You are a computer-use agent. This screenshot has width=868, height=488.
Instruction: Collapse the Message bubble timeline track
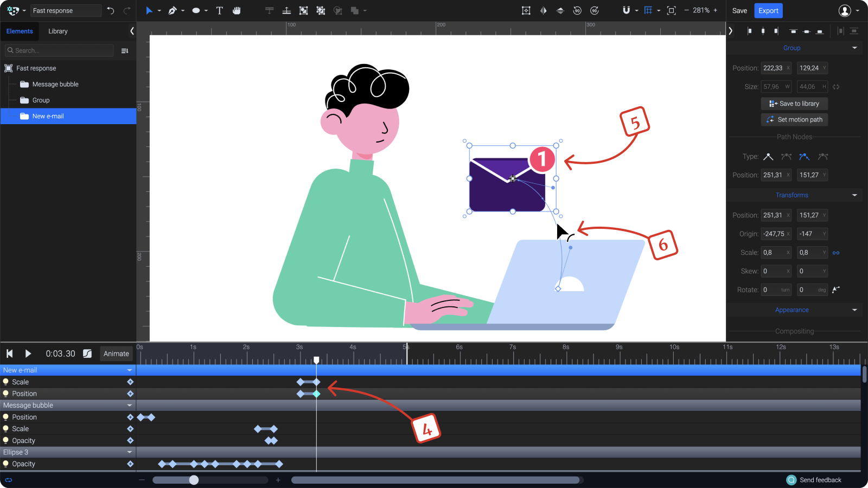(129, 405)
